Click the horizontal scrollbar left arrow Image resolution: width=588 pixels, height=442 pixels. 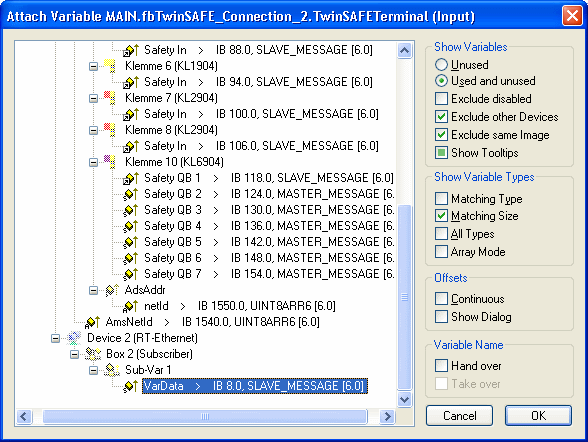coord(24,416)
